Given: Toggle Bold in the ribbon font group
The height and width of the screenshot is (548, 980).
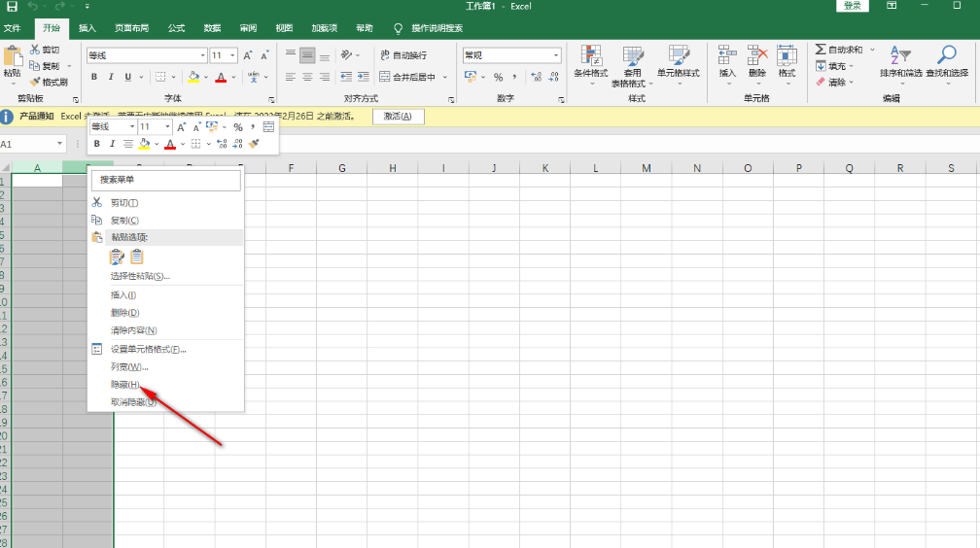Looking at the screenshot, I should [94, 77].
